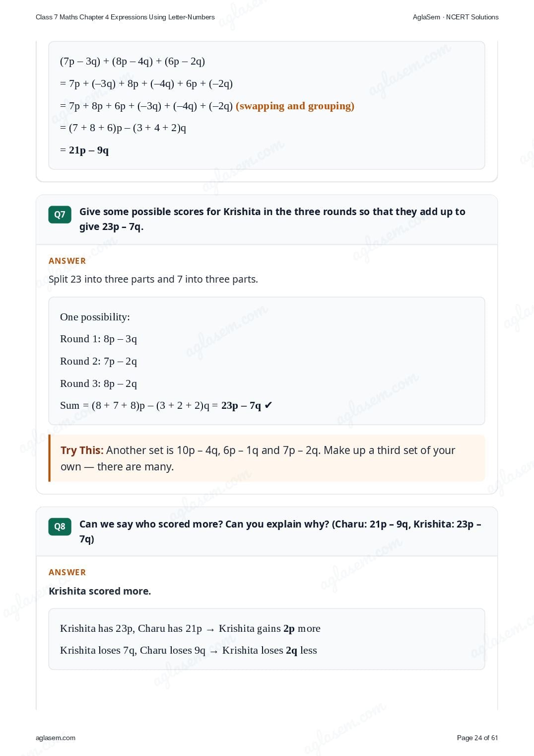The image size is (534, 756).
Task: Click the Q8 question badge
Action: (60, 527)
